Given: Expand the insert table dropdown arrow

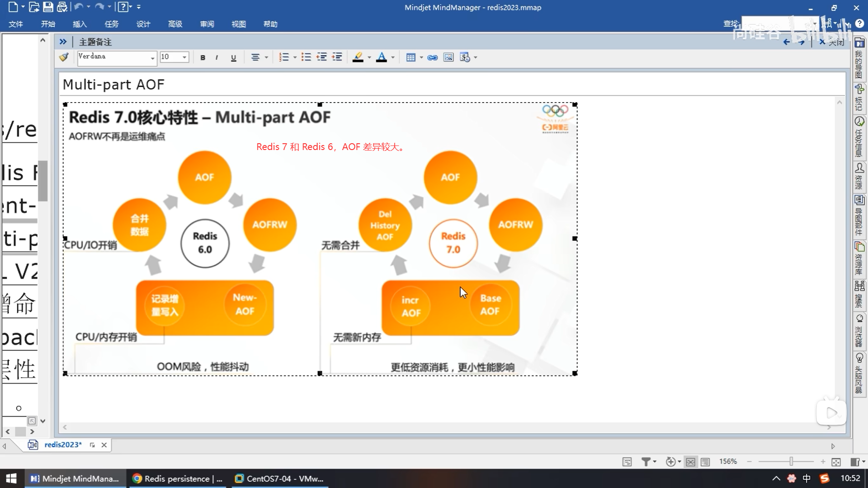Looking at the screenshot, I should [x=421, y=58].
